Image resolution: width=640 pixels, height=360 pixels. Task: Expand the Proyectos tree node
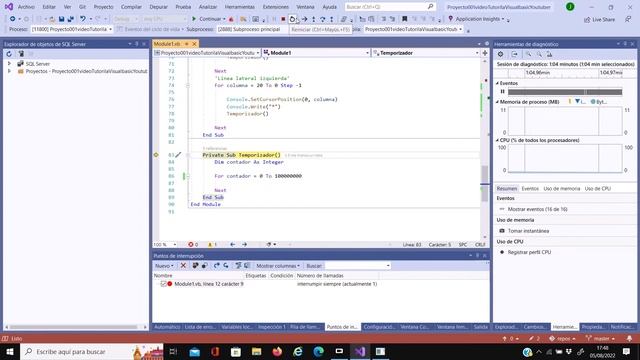(9, 71)
